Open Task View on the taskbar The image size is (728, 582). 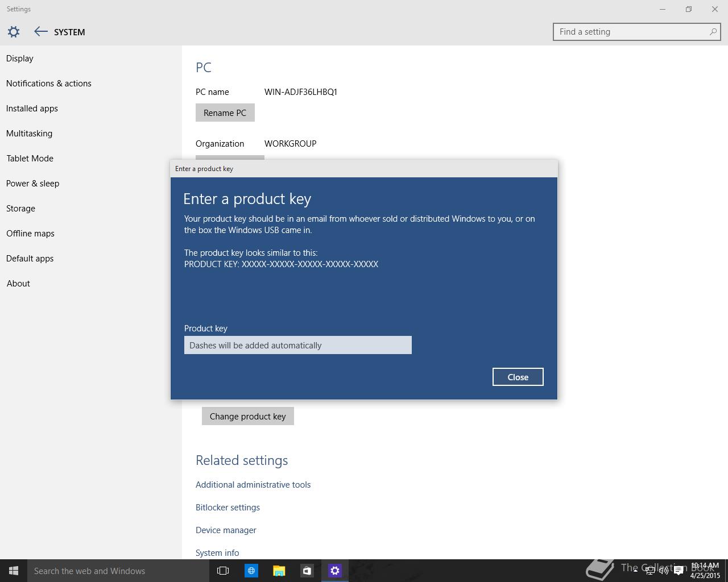[223, 571]
